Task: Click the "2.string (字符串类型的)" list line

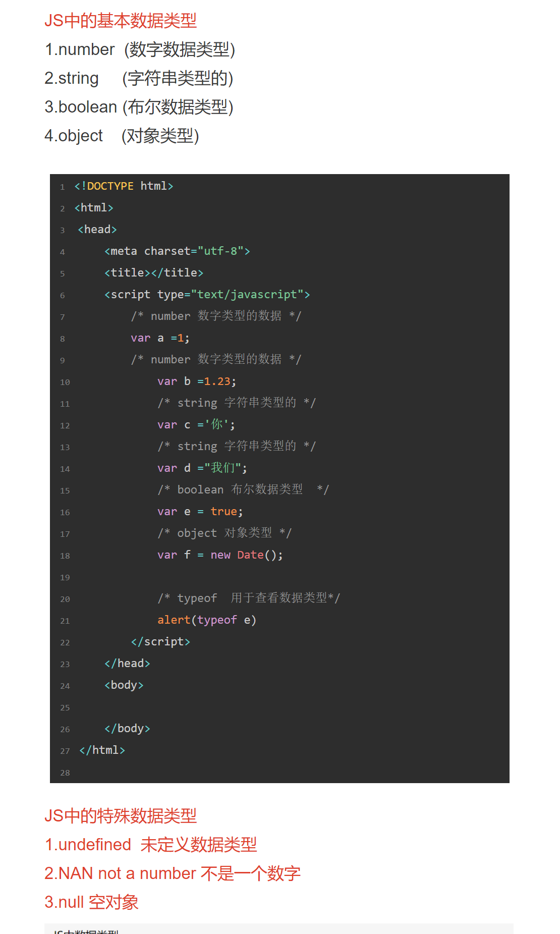Action: click(x=139, y=78)
